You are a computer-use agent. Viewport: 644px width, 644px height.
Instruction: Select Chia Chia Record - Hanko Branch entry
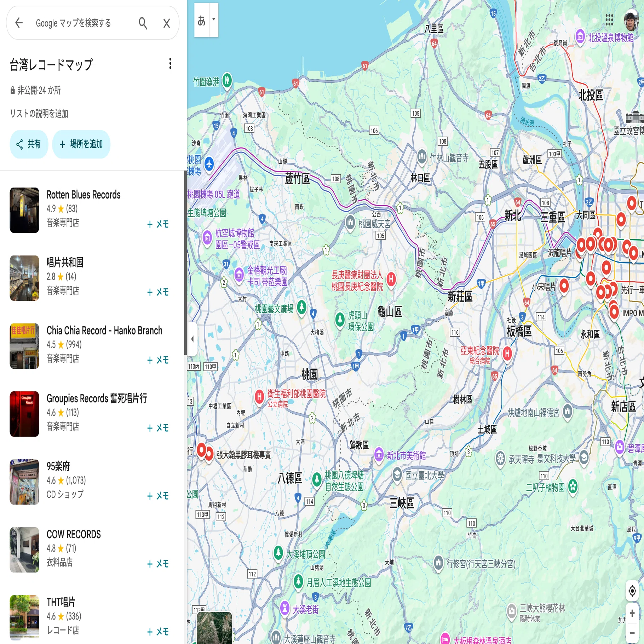point(92,346)
